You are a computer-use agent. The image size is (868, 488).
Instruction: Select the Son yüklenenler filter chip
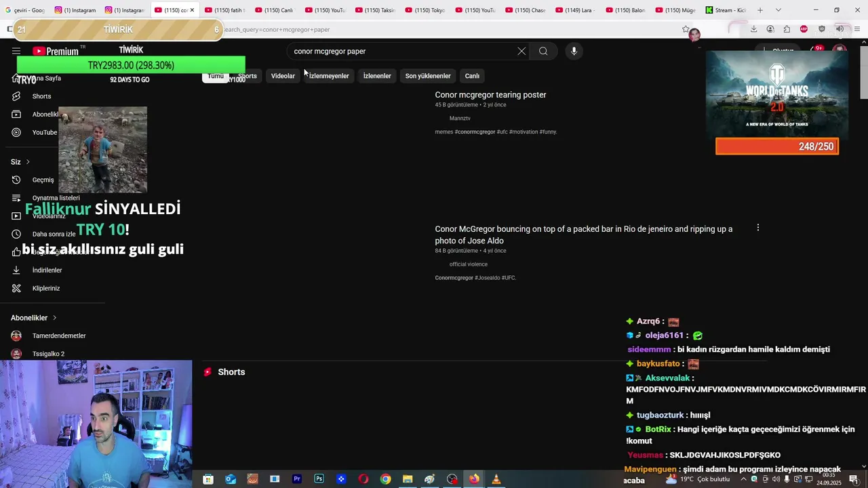point(428,76)
